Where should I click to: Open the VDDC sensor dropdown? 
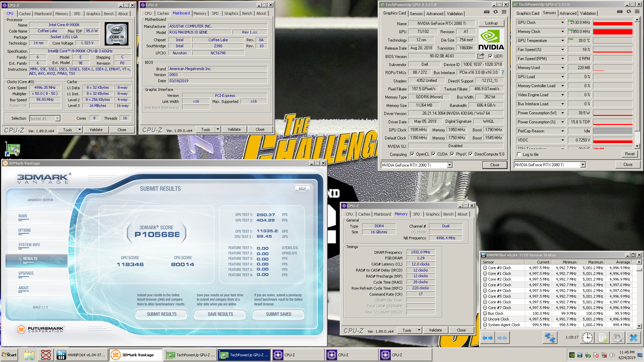562,140
